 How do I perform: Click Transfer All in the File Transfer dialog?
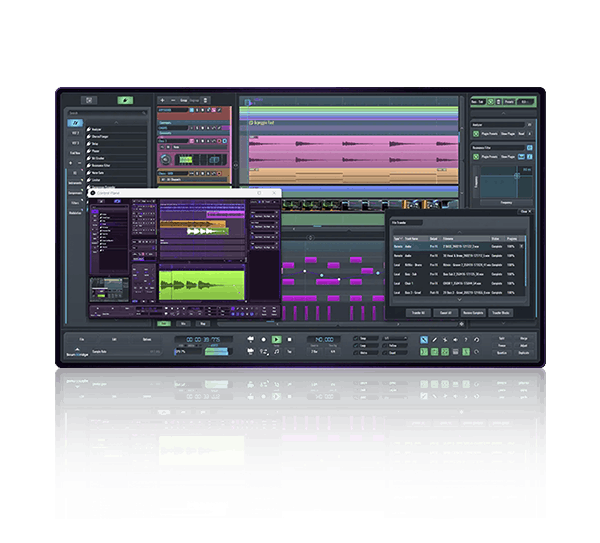418,313
